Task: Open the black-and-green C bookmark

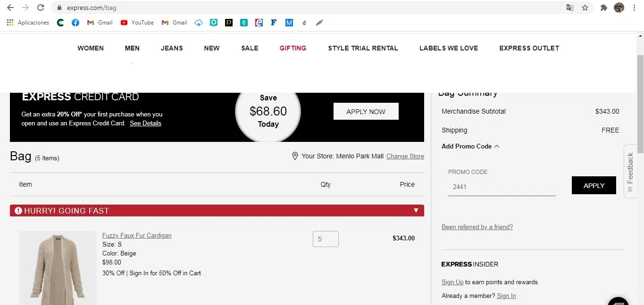Action: (x=60, y=23)
